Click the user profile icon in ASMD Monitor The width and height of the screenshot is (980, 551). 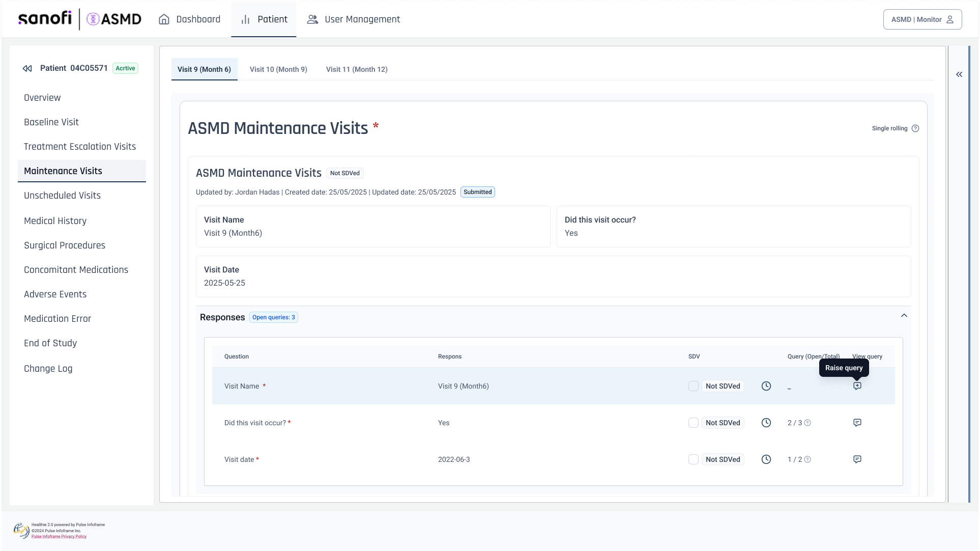(x=950, y=19)
